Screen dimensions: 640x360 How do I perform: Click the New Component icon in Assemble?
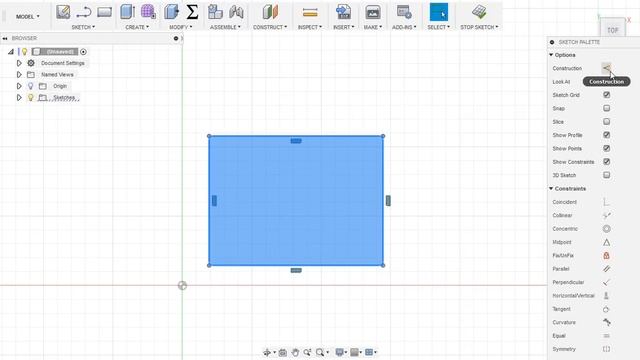(215, 12)
